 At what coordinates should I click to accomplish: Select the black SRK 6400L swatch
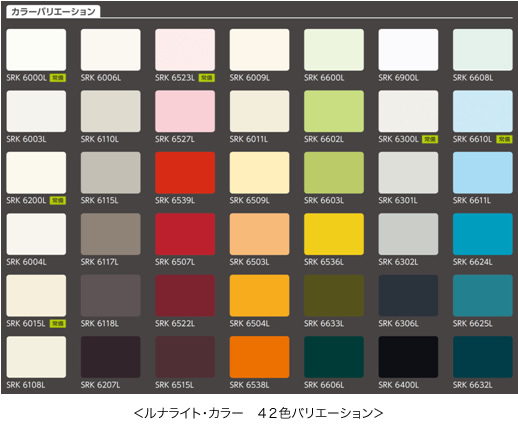(x=408, y=357)
